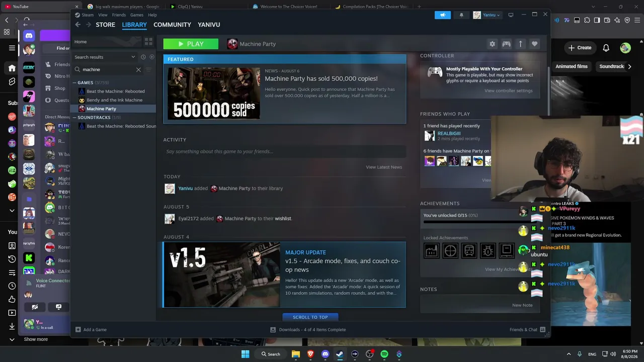Image resolution: width=644 pixels, height=362 pixels.
Task: Create a New Note
Action: click(x=522, y=305)
